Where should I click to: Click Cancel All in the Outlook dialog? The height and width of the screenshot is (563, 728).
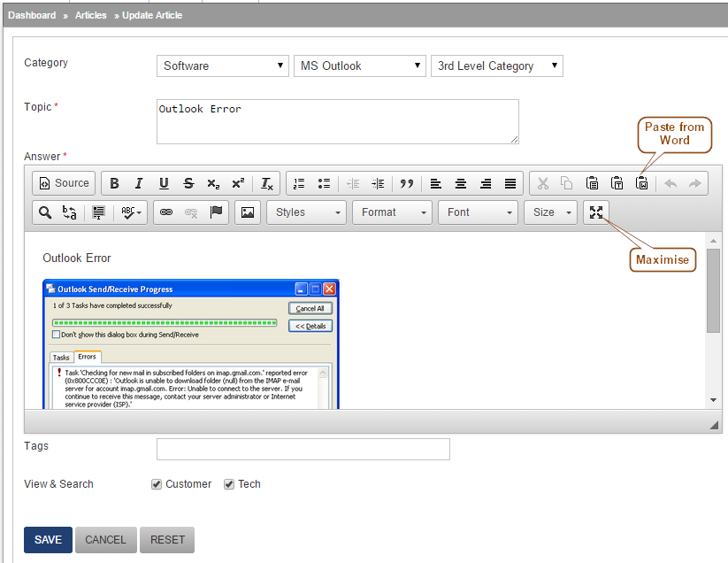point(310,308)
